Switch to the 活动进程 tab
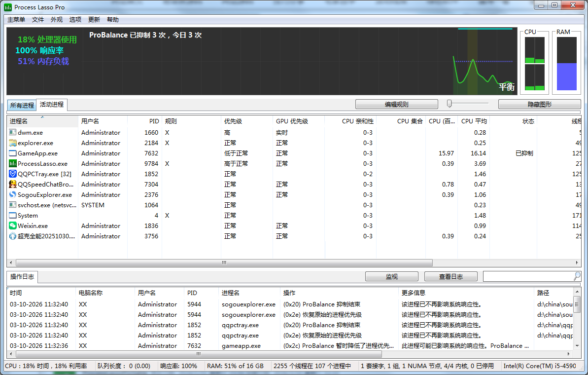Viewport: 588px width, 375px height. 52,105
